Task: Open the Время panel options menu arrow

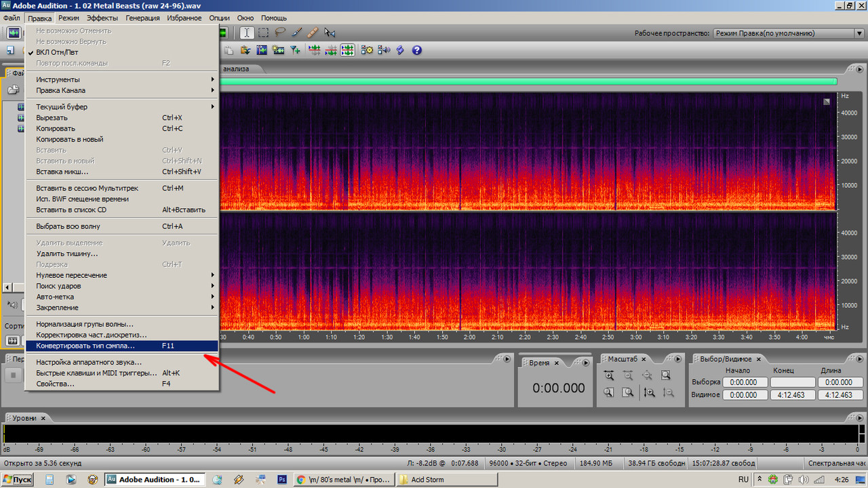Action: [x=586, y=363]
